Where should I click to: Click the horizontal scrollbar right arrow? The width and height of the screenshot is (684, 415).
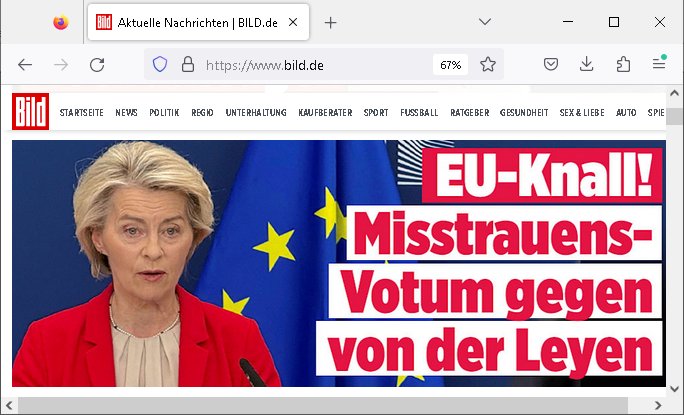(x=658, y=405)
